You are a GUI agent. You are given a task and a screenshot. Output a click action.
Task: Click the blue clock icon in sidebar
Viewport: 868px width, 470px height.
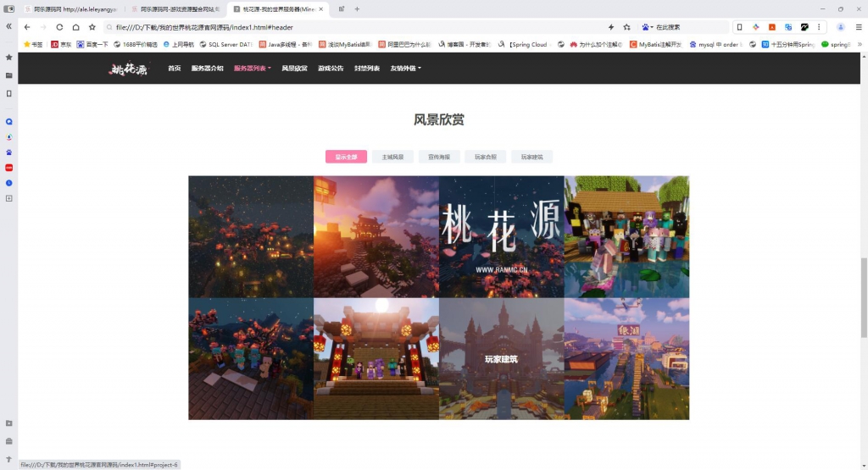pyautogui.click(x=8, y=183)
